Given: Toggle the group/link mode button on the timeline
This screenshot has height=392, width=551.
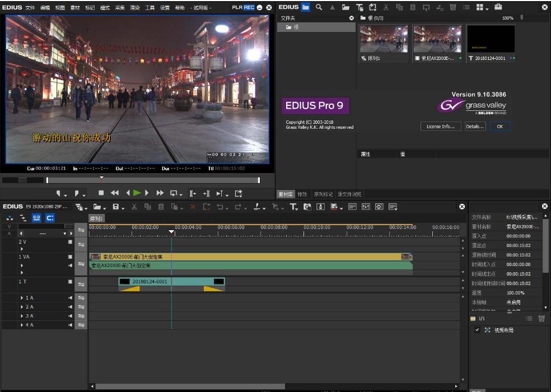Looking at the screenshot, I should click(36, 218).
